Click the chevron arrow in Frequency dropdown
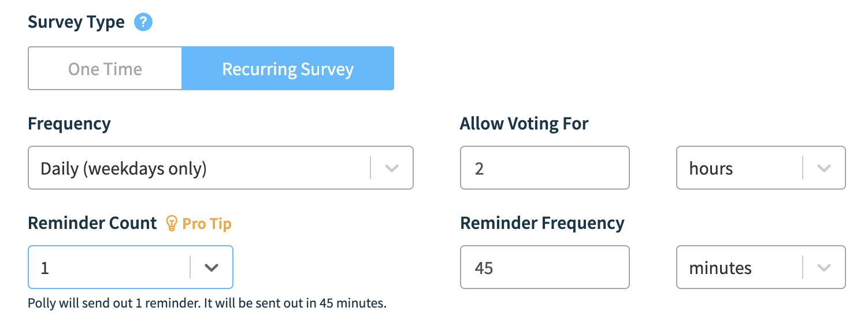868x333 pixels. (392, 168)
